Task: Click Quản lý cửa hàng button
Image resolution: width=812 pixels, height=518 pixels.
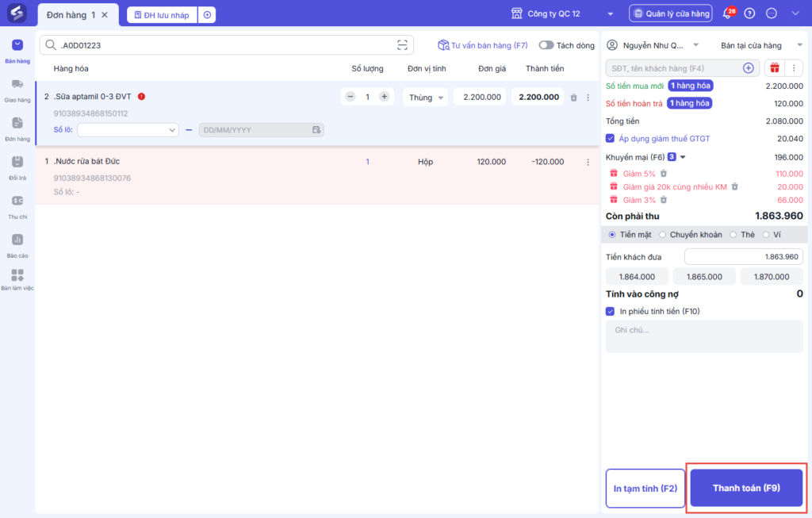Action: 671,13
